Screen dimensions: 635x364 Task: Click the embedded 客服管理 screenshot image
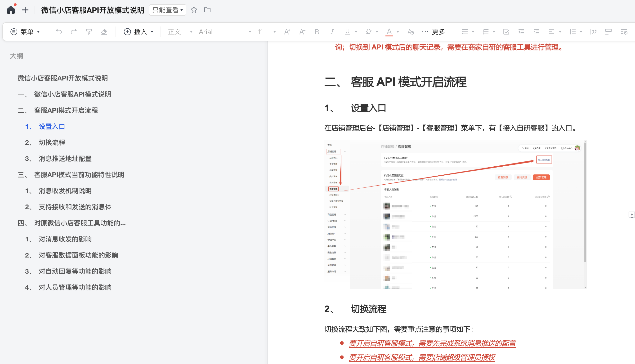coord(455,215)
